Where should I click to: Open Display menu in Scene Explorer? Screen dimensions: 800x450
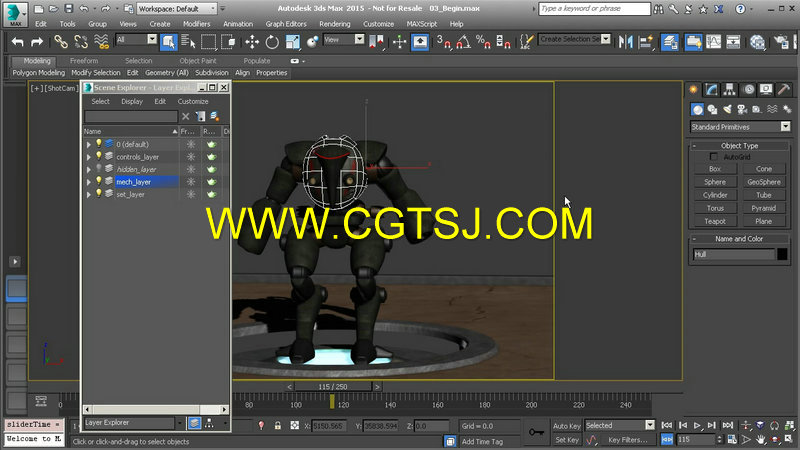pos(132,102)
